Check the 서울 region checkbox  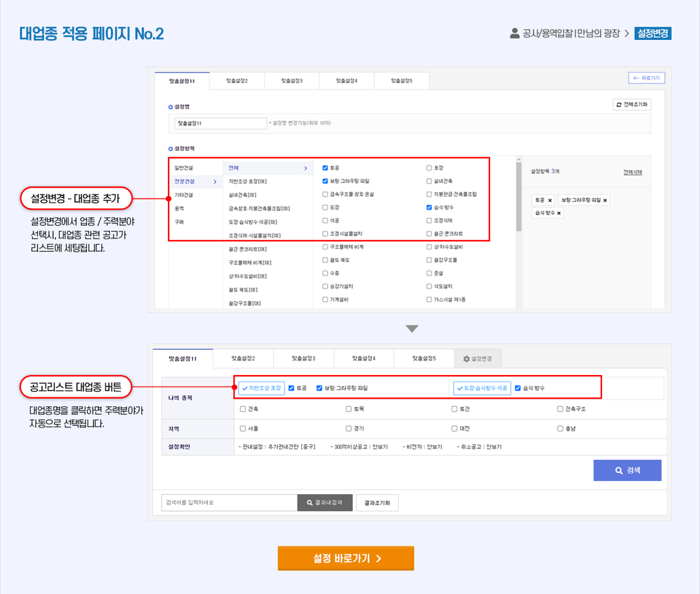tap(243, 429)
